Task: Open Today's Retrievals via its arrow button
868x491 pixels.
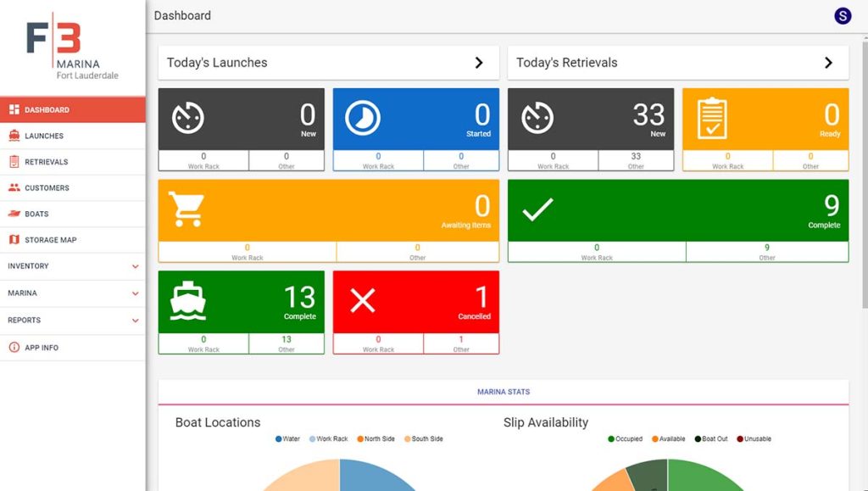Action: coord(828,61)
